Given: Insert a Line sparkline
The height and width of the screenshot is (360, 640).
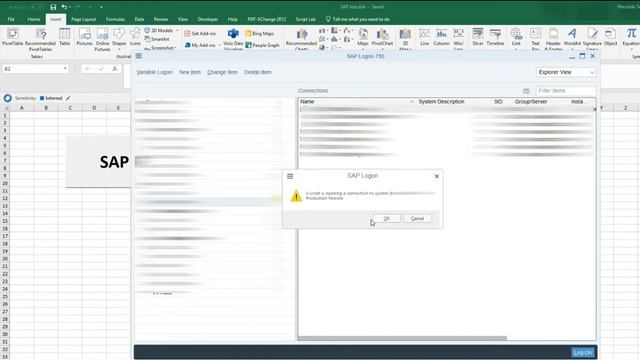Looking at the screenshot, I should (424, 37).
